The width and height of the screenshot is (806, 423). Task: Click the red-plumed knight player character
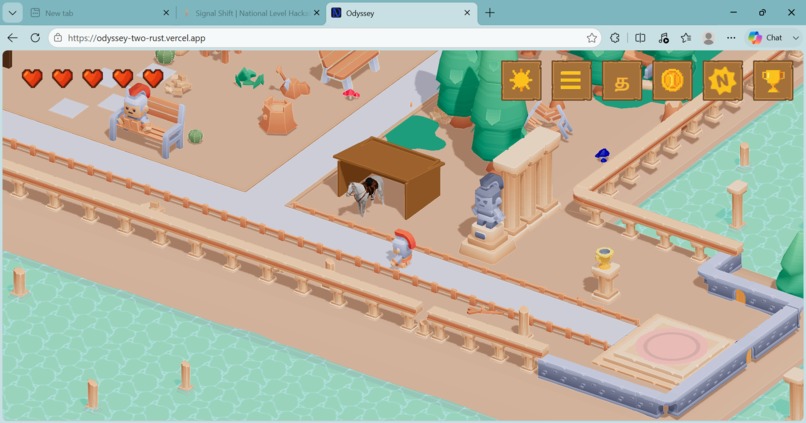[x=401, y=248]
